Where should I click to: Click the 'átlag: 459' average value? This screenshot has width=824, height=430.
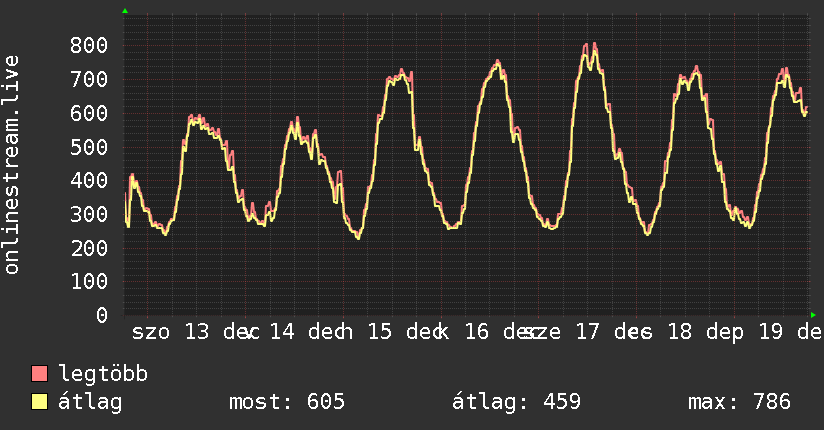coord(517,402)
